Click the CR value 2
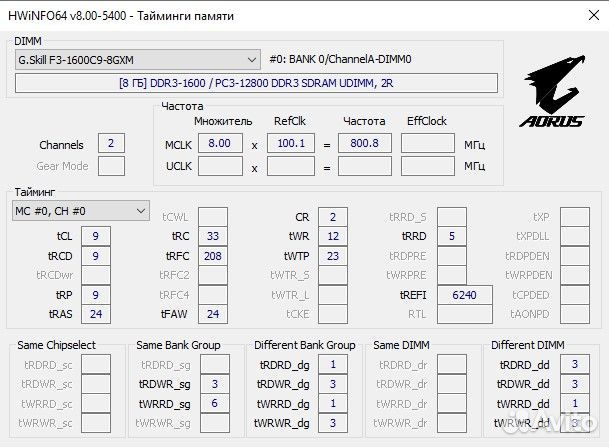 coord(333,217)
